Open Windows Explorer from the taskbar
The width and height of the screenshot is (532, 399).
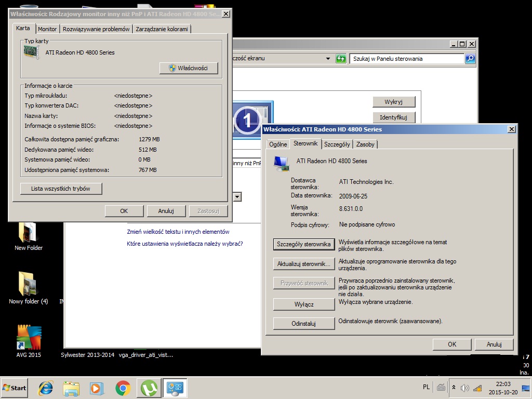tap(71, 388)
